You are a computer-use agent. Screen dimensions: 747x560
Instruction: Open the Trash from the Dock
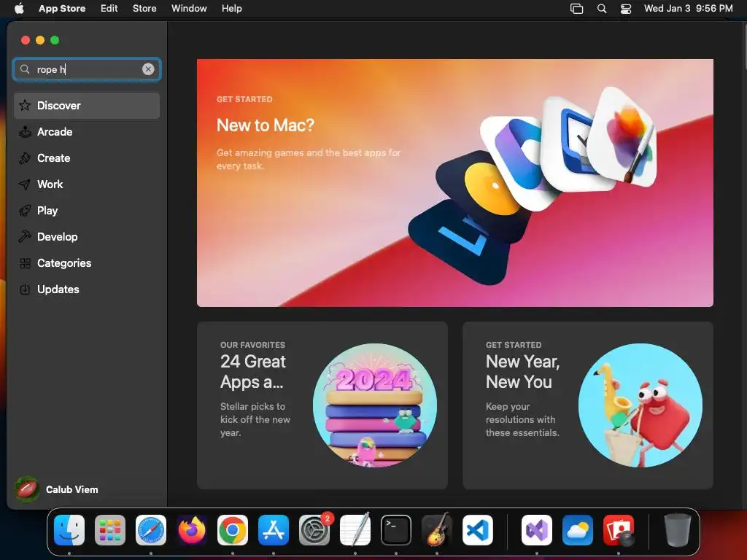coord(677,530)
